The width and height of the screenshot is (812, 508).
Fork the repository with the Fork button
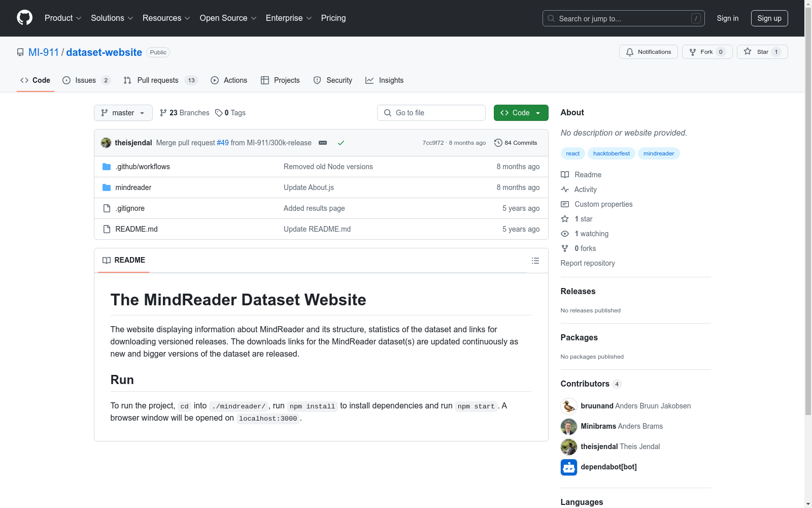[x=707, y=52]
